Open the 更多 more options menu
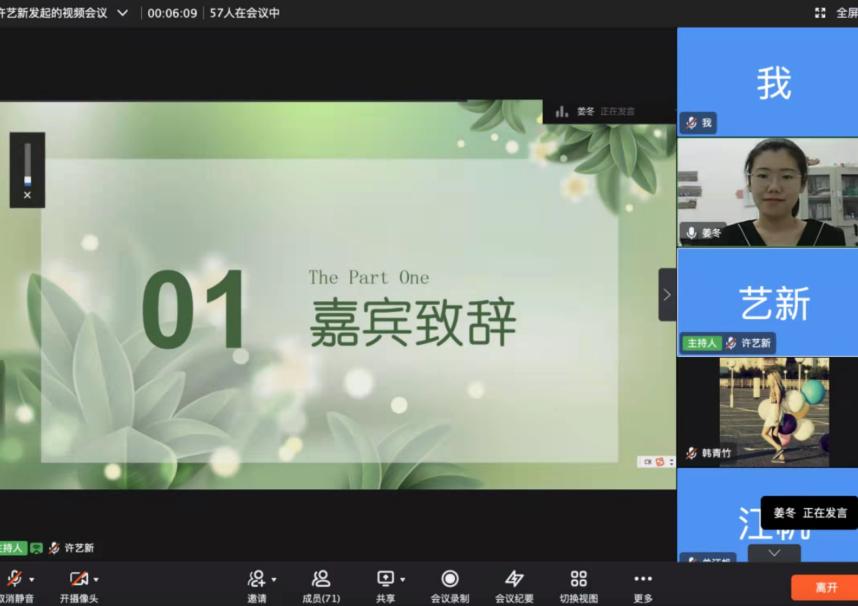858x606 pixels. click(x=643, y=579)
